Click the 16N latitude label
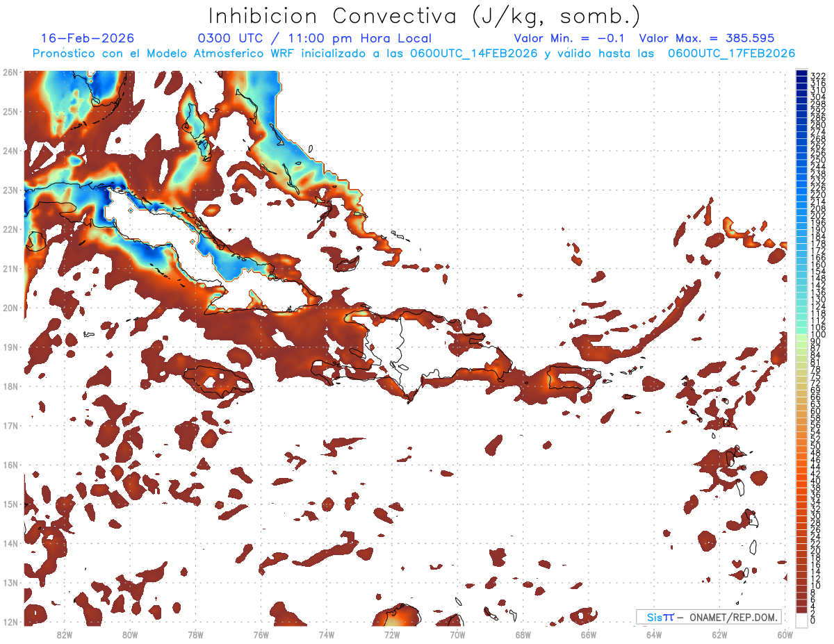The height and width of the screenshot is (644, 834). (10, 465)
